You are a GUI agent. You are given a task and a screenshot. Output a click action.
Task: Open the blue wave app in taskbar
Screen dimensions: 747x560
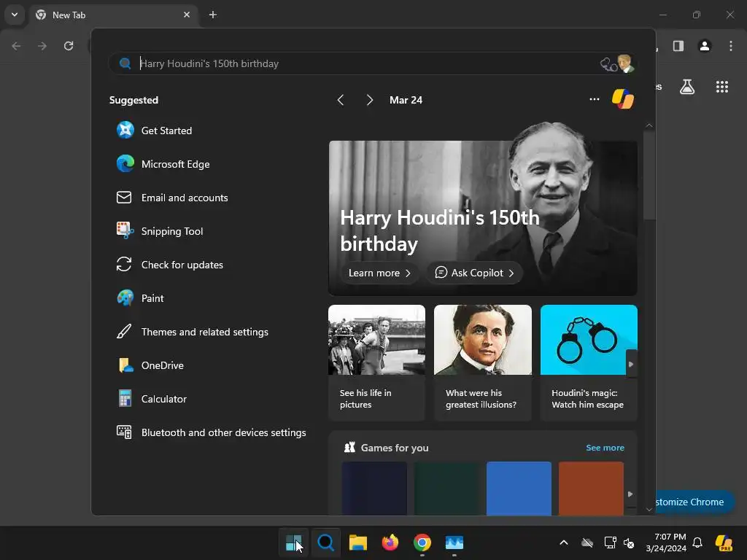(454, 542)
